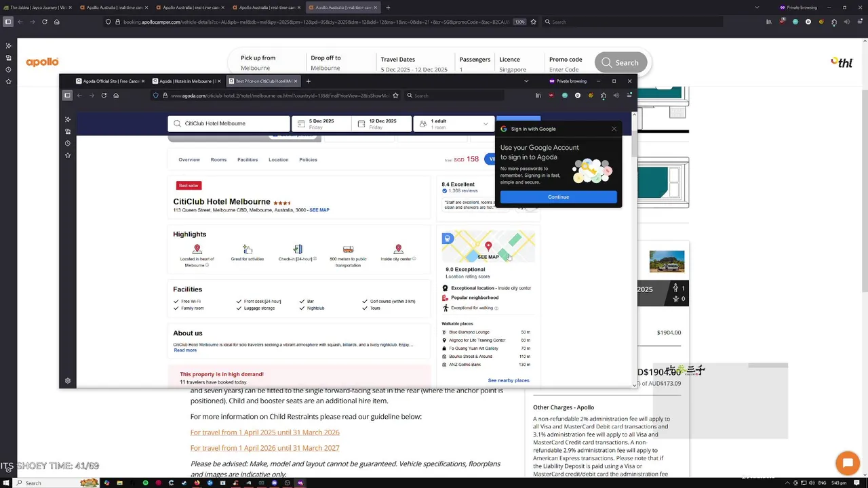The height and width of the screenshot is (488, 868).
Task: Close the Agoda Official Site tab
Action: [142, 81]
